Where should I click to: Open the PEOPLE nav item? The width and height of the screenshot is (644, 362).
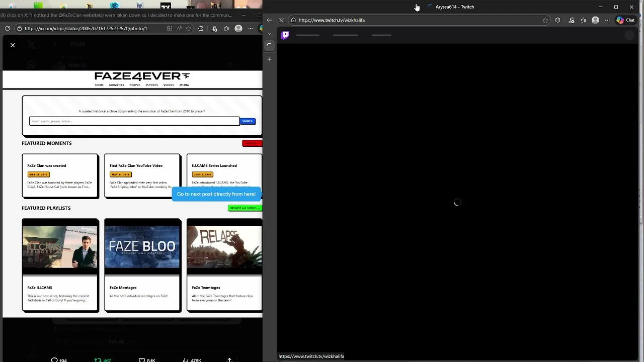point(135,85)
